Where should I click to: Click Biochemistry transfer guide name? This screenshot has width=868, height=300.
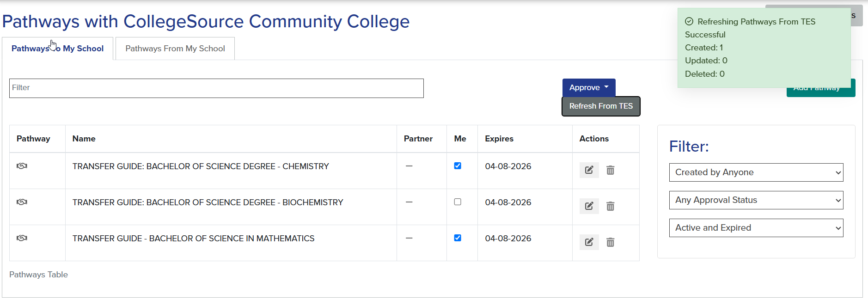208,202
